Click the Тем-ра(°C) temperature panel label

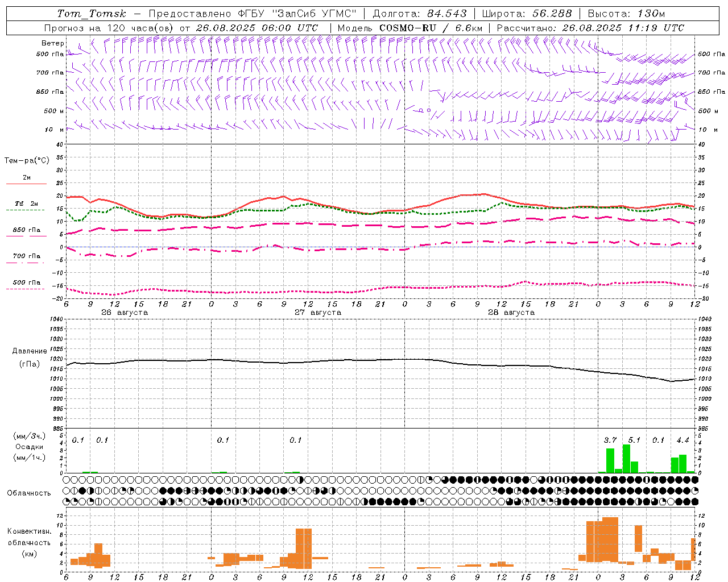pyautogui.click(x=27, y=161)
